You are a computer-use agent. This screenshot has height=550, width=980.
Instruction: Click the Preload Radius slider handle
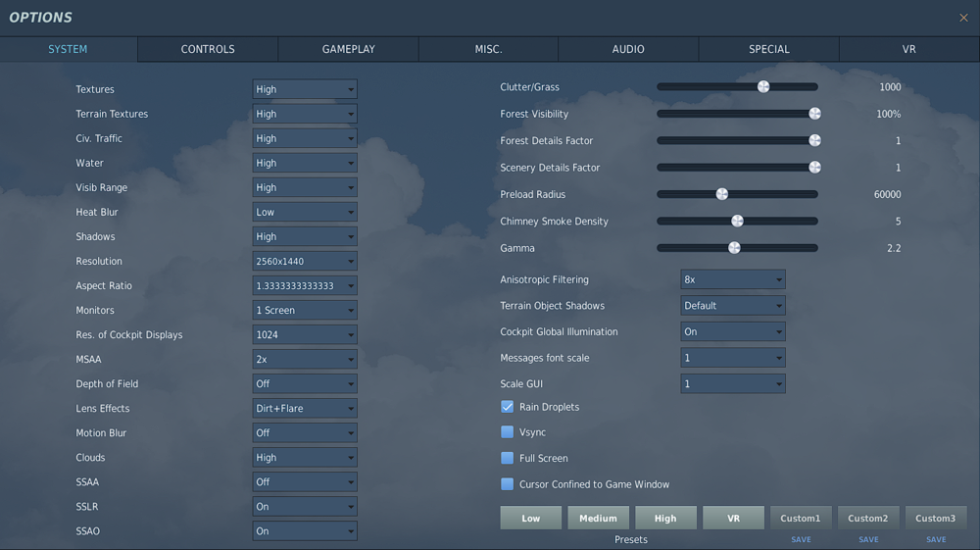coord(722,194)
